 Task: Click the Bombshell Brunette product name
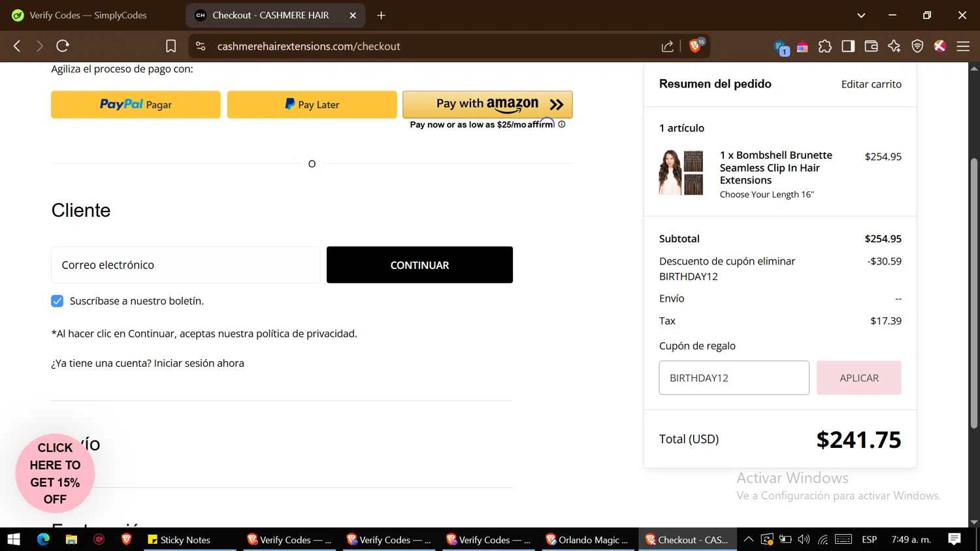tap(776, 168)
